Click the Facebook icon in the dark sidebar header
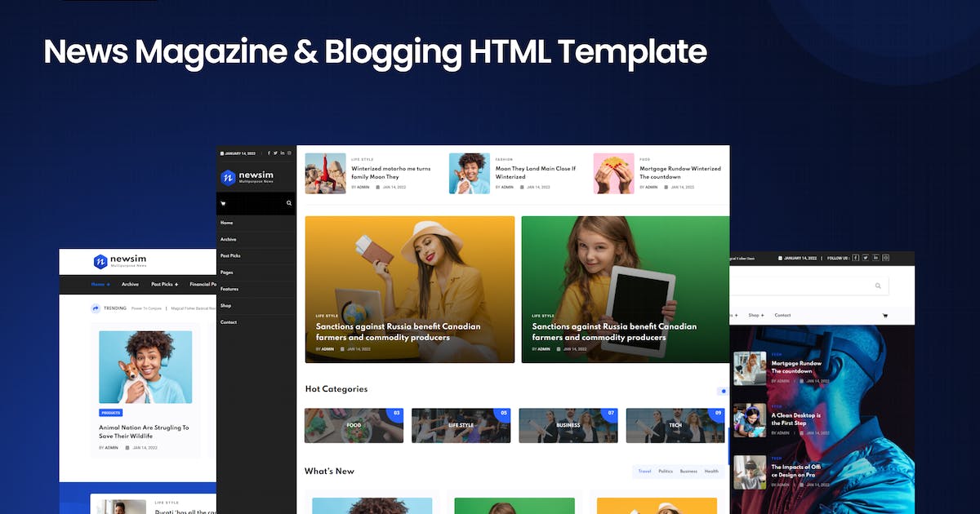Screen dimensions: 980x514 point(269,153)
